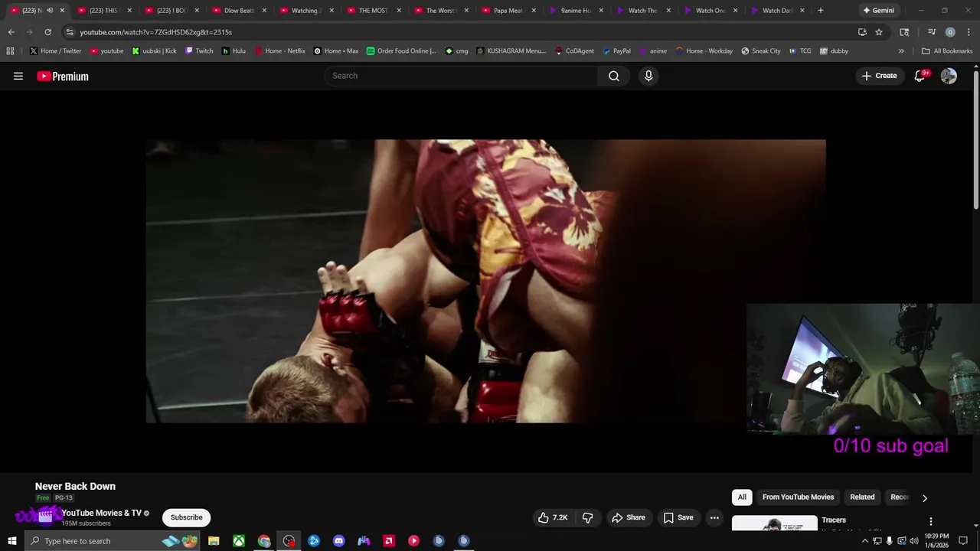
Task: Switch to the Dlow Beat tab
Action: coord(238,11)
